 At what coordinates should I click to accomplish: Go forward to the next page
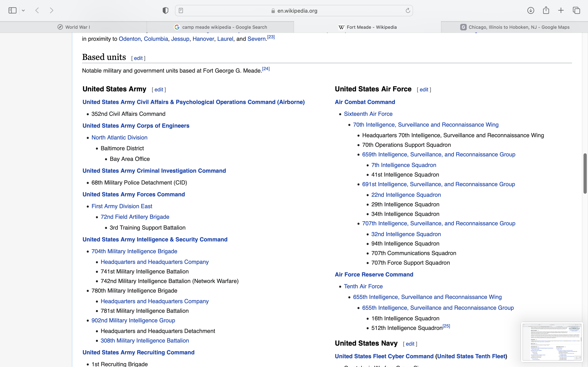(51, 10)
